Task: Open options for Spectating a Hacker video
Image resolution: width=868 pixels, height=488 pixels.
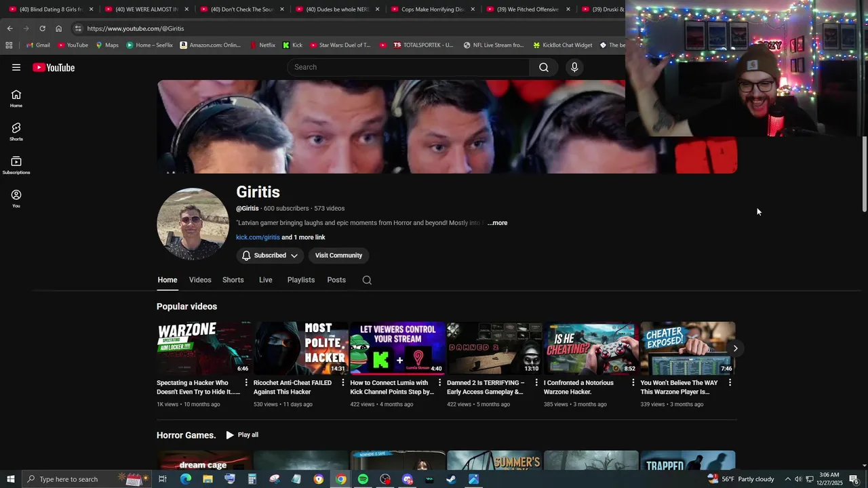Action: pyautogui.click(x=246, y=383)
